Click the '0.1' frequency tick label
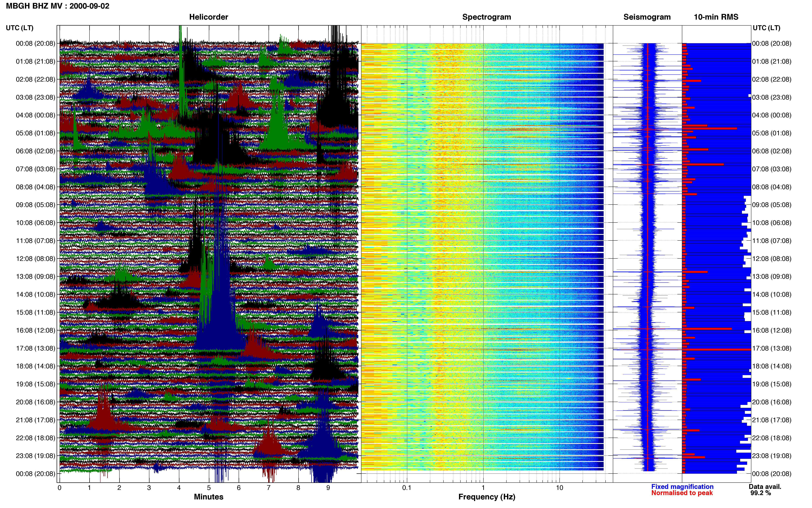 (407, 488)
